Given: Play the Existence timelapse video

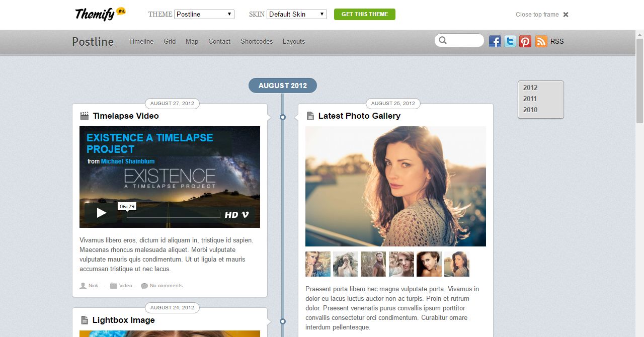Looking at the screenshot, I should pos(101,213).
